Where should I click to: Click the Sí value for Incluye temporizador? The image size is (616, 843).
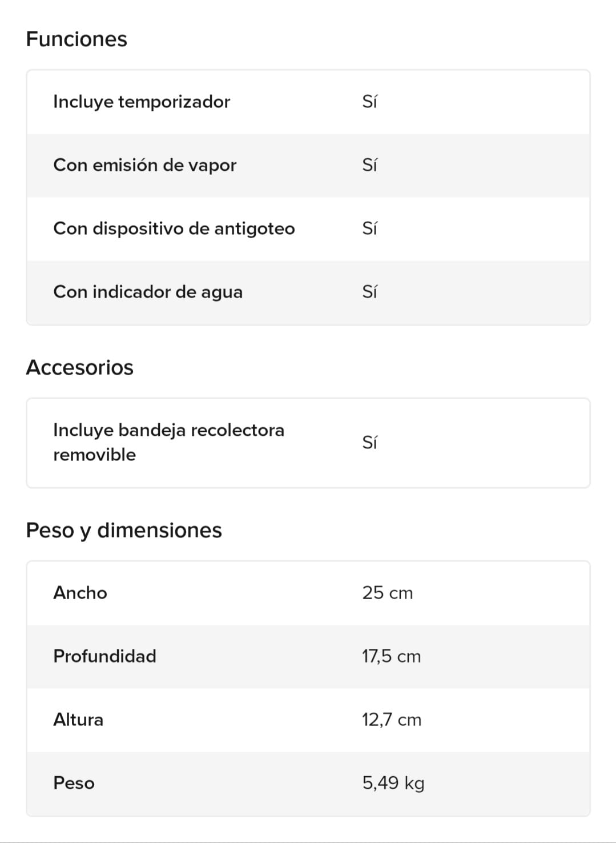369,102
